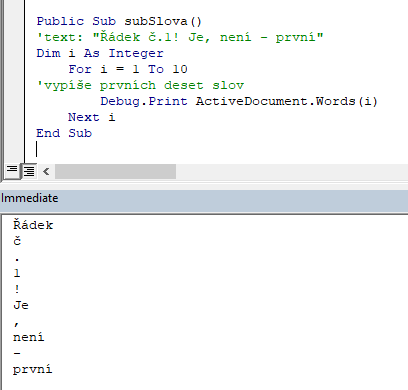Click the "Dim i As Integer" line
This screenshot has height=390, width=408.
[x=100, y=53]
